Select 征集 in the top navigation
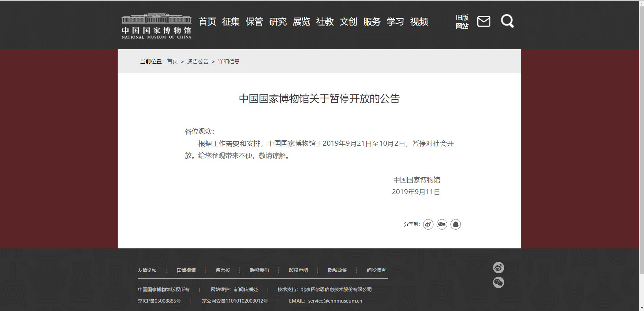 tap(231, 22)
